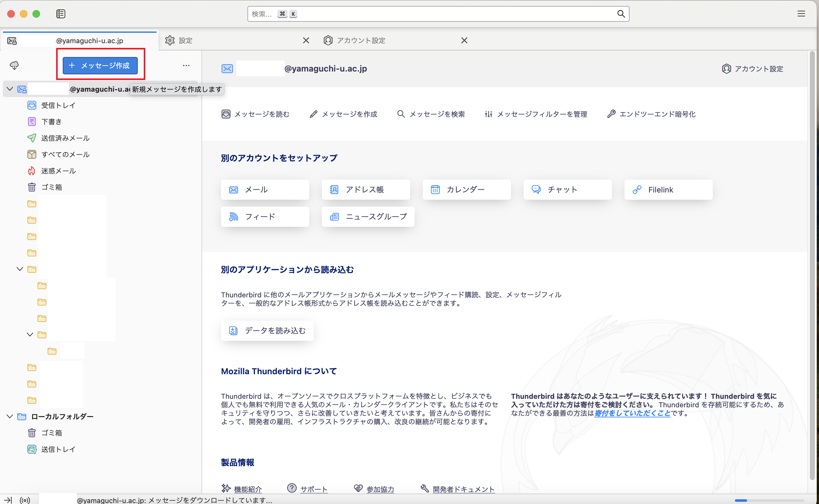Click the メッセージ作成 button

tap(100, 65)
